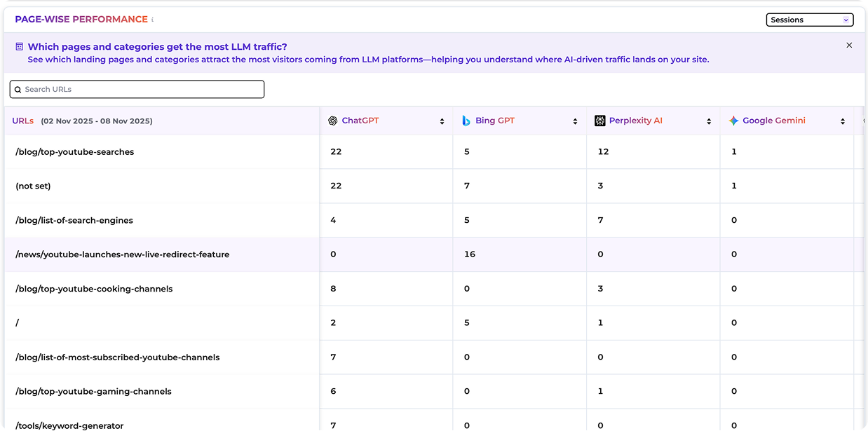Click the ChatGPT logo icon
The image size is (868, 431).
(x=333, y=121)
